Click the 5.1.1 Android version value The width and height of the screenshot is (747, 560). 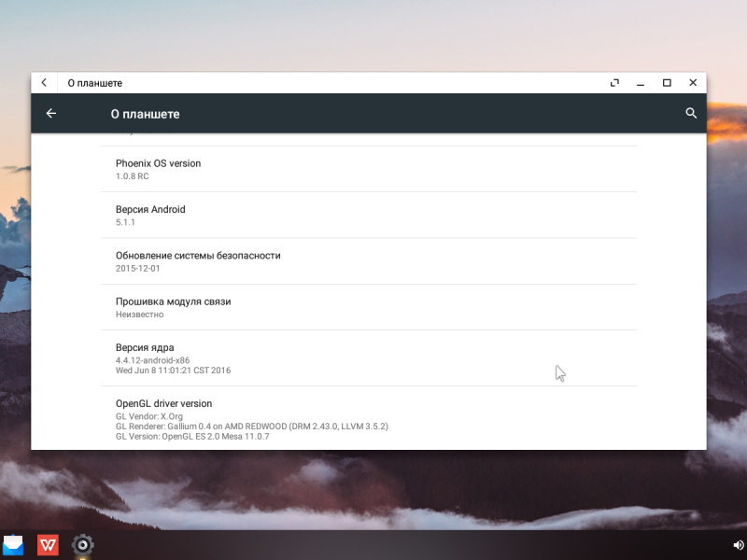click(125, 222)
